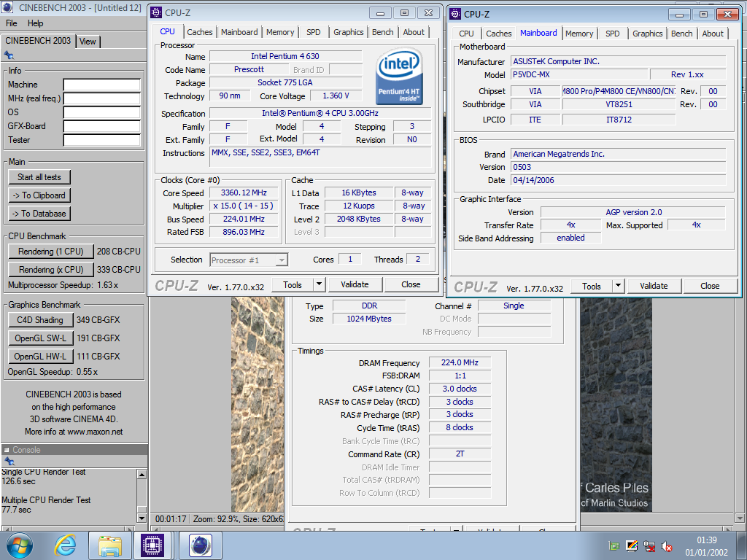This screenshot has height=560, width=747.
Task: Click the Intel Pentium 4 HT logo
Action: tap(399, 77)
